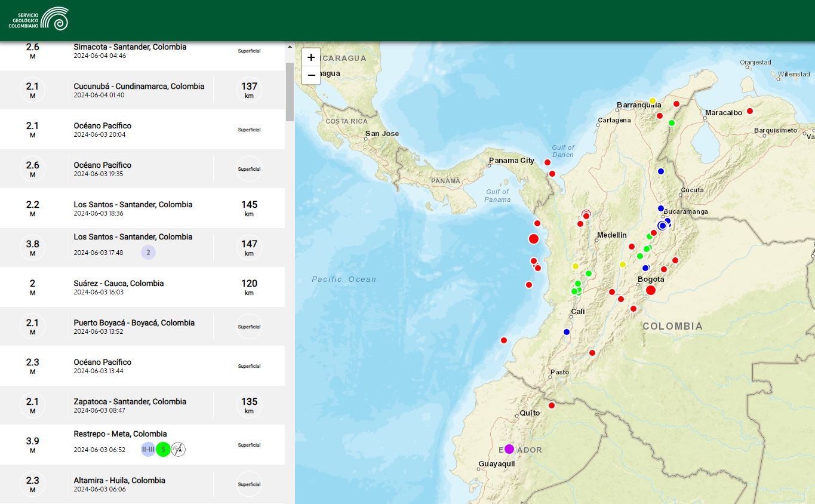Viewport: 815px width, 504px height.
Task: Click the 3.9 M magnitude circle for Restrepo
Action: (32, 444)
